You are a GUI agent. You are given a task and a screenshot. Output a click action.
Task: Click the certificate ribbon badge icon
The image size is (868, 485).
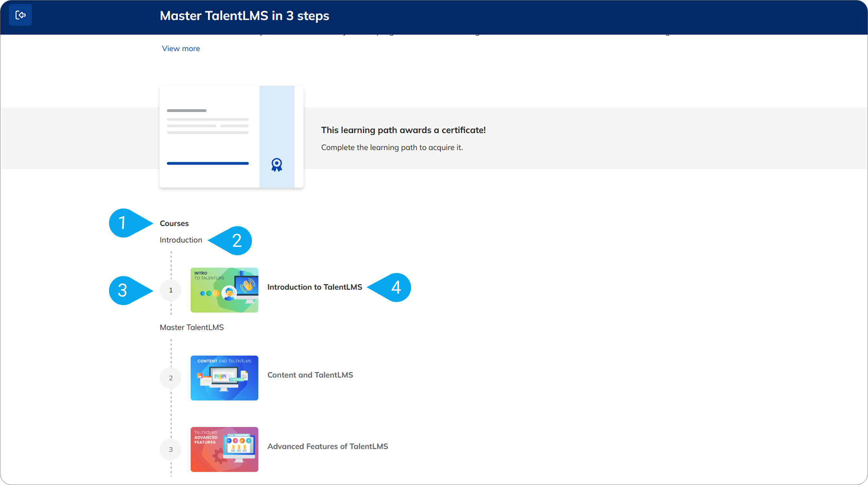276,165
